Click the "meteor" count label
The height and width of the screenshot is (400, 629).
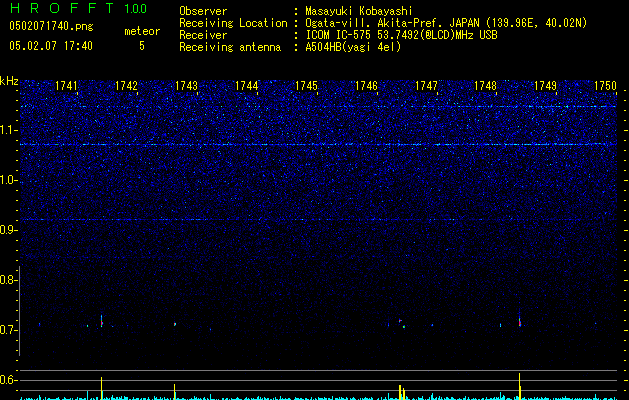[142, 31]
